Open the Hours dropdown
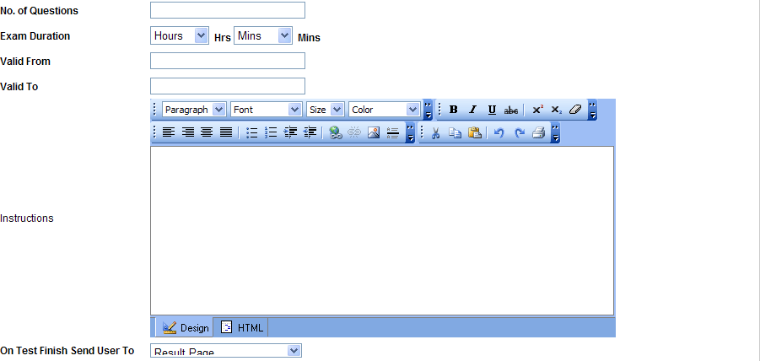Screen dimensions: 760x361 pyautogui.click(x=179, y=35)
